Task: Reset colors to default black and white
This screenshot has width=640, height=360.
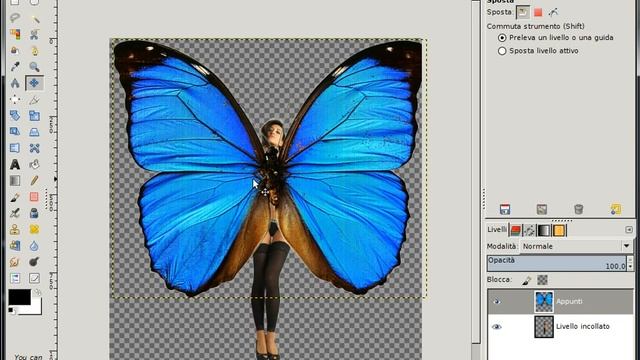Action: click(12, 311)
